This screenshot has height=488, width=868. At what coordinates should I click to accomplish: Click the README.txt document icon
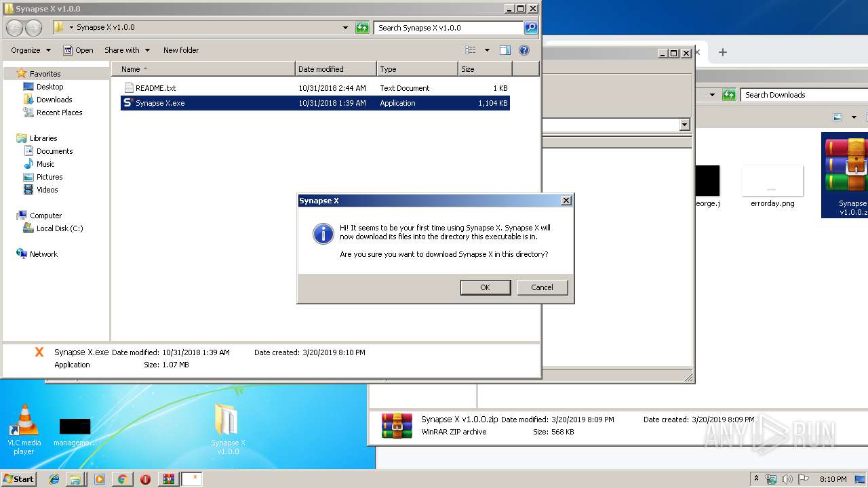(x=129, y=88)
